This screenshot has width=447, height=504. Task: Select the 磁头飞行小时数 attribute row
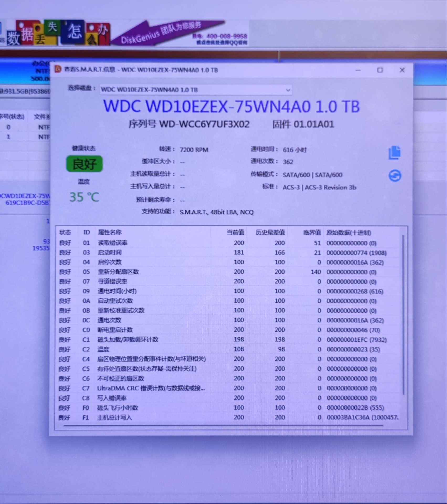[229, 407]
